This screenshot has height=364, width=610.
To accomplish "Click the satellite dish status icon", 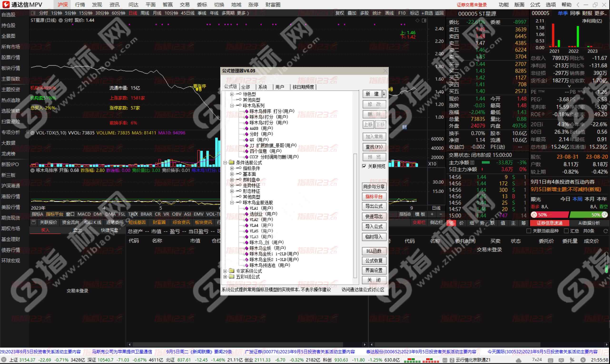I will (572, 360).
